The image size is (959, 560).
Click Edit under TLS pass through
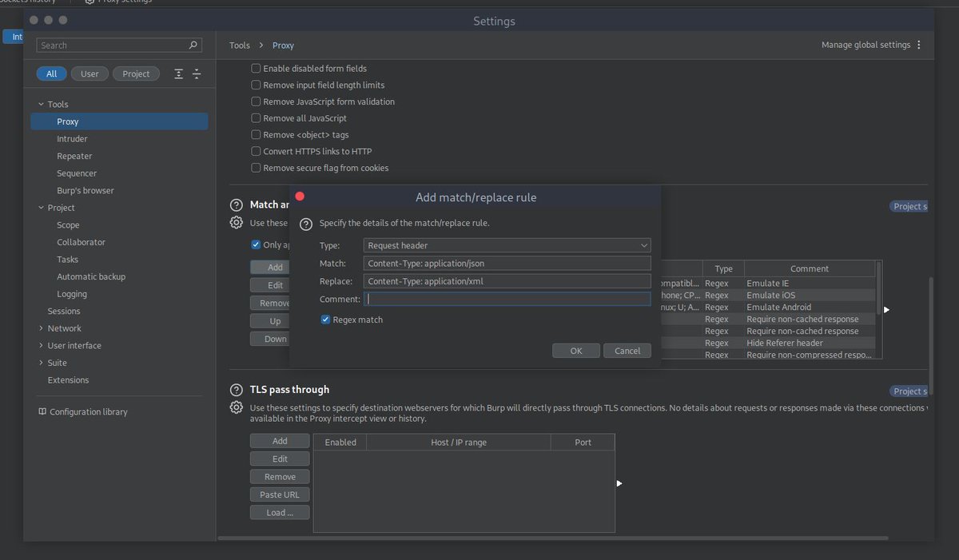coord(280,459)
